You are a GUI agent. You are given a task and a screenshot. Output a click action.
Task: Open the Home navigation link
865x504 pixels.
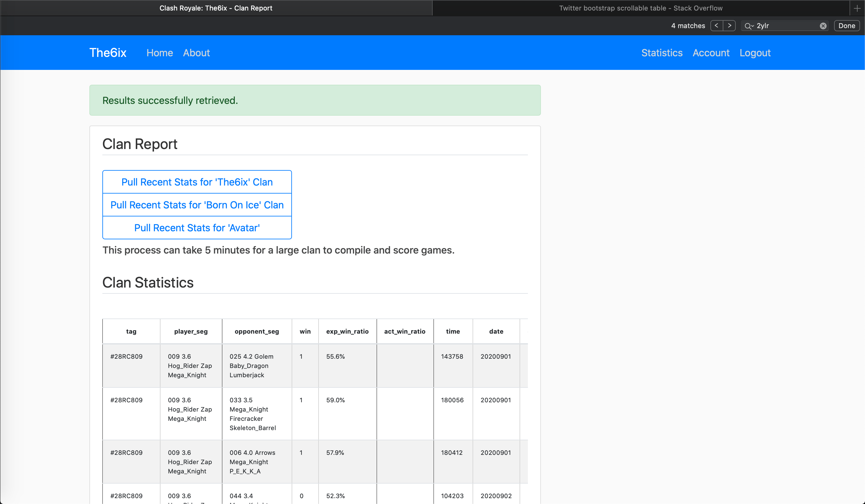pos(159,53)
